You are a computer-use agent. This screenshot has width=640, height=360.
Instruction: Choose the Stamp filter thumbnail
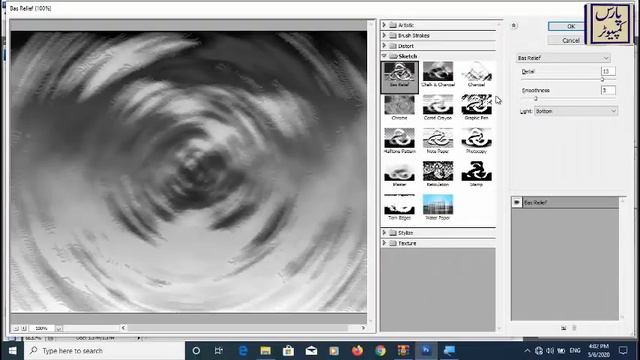tap(476, 174)
